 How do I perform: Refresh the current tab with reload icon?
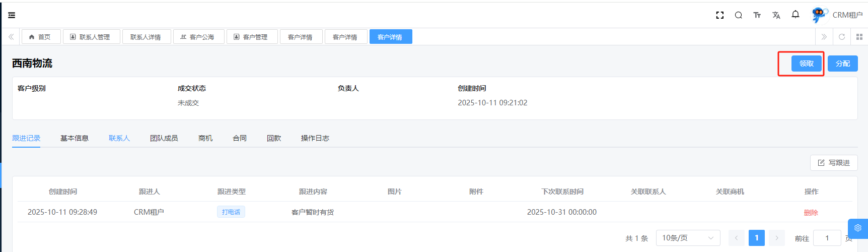pyautogui.click(x=841, y=37)
